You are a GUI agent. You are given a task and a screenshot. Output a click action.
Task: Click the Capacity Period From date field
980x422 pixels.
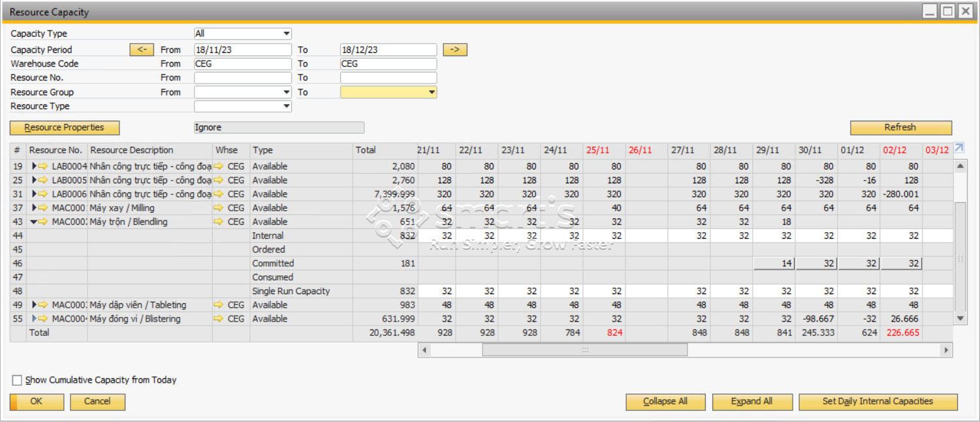[242, 50]
